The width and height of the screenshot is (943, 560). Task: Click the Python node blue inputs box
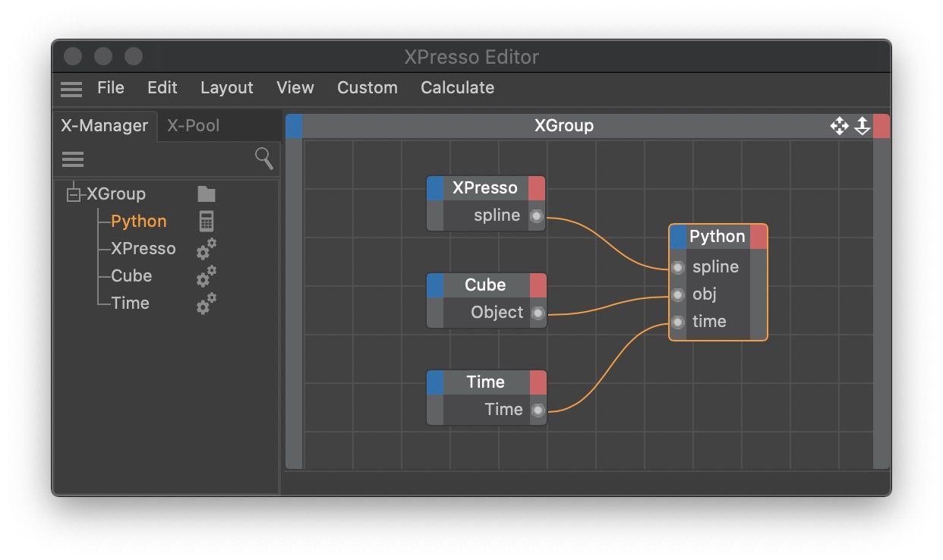678,237
